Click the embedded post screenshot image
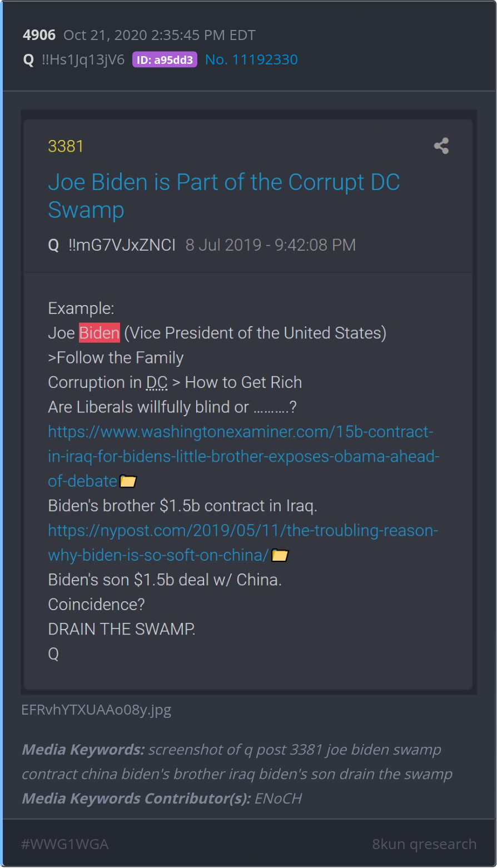Screen dimensions: 497x868 pyautogui.click(x=248, y=402)
